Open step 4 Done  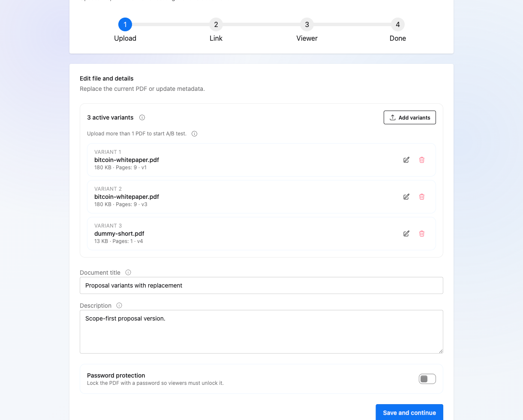[x=398, y=24]
